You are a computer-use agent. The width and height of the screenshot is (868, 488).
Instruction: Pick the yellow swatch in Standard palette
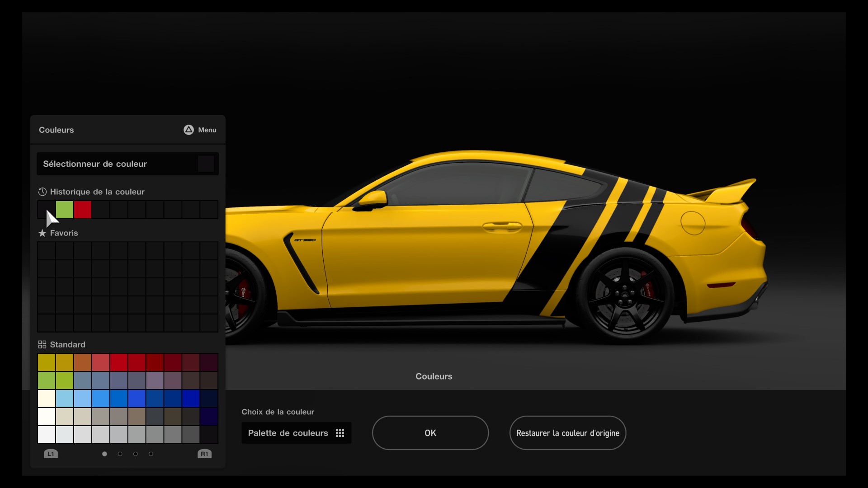(x=47, y=362)
